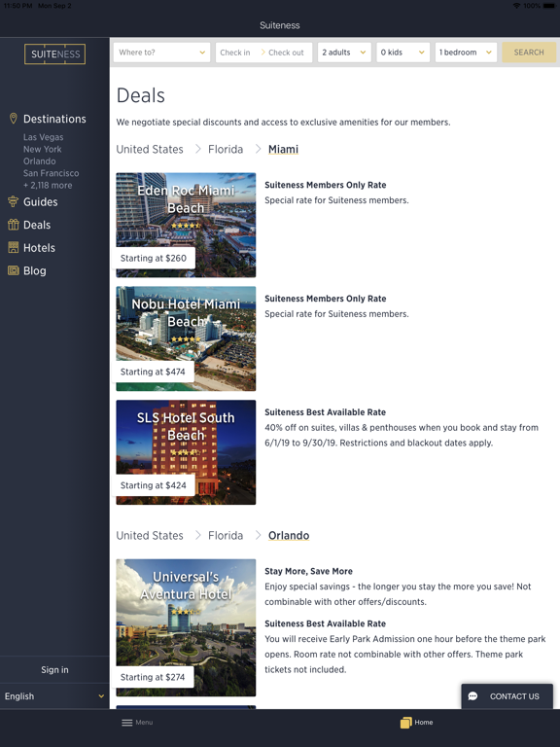Click the Stay More, Save More deal
560x747 pixels.
308,571
